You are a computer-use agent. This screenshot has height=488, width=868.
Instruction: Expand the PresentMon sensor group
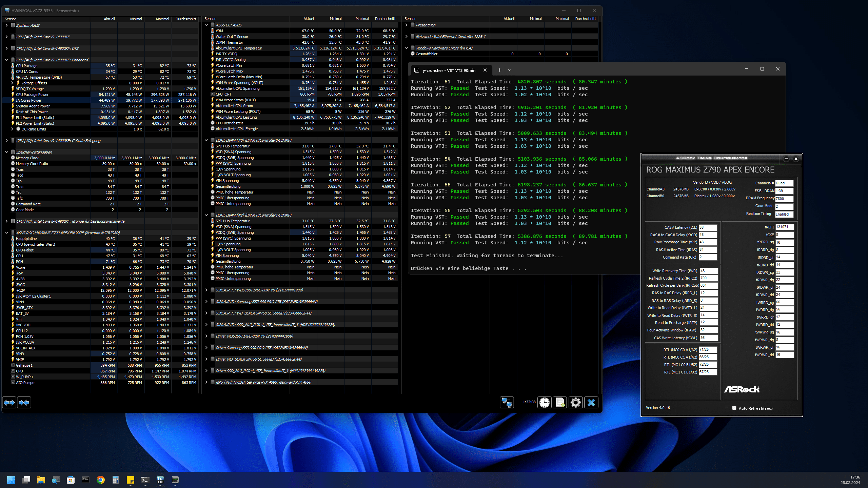point(406,25)
